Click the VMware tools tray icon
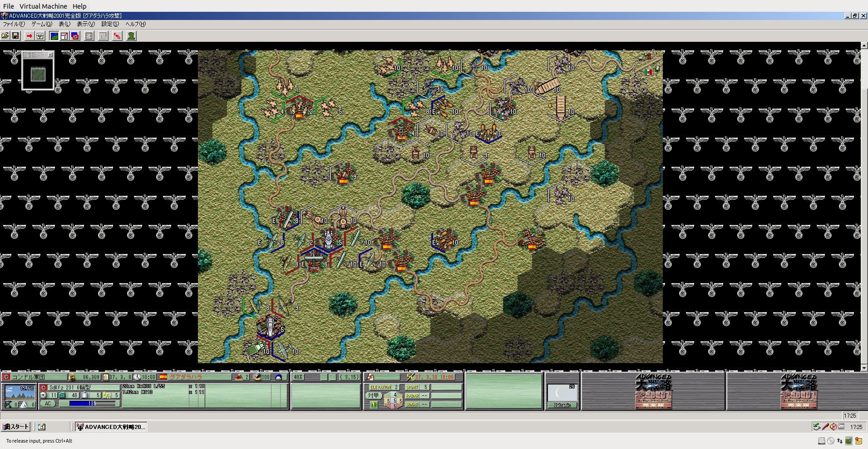868x449 pixels. pos(842,427)
